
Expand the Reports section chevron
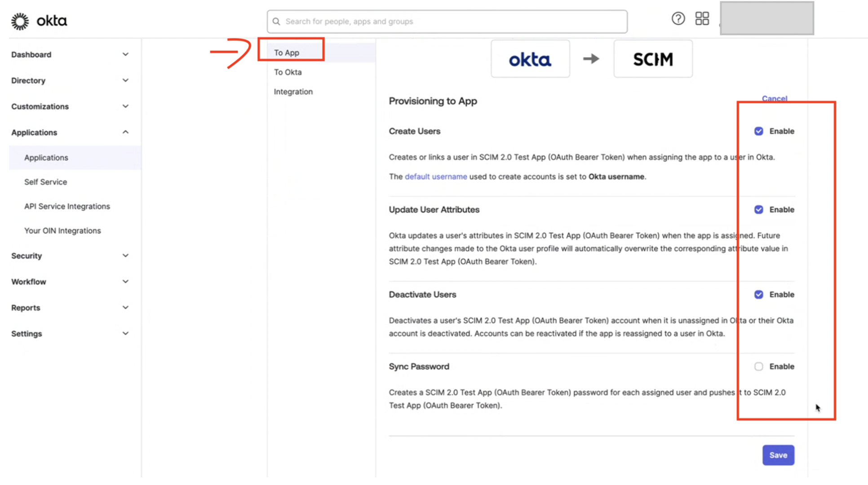pos(125,308)
